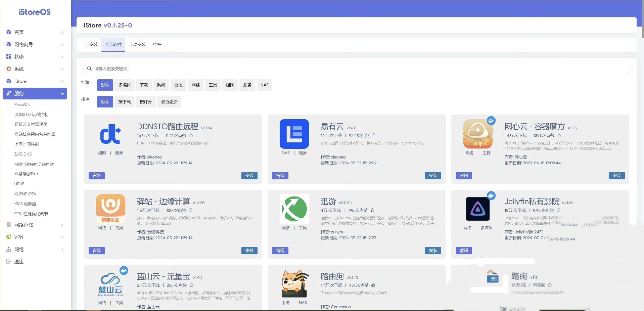Like 蓝山云 流量宝 with the thumbs-up icon
This screenshot has height=311, width=644.
click(x=191, y=285)
